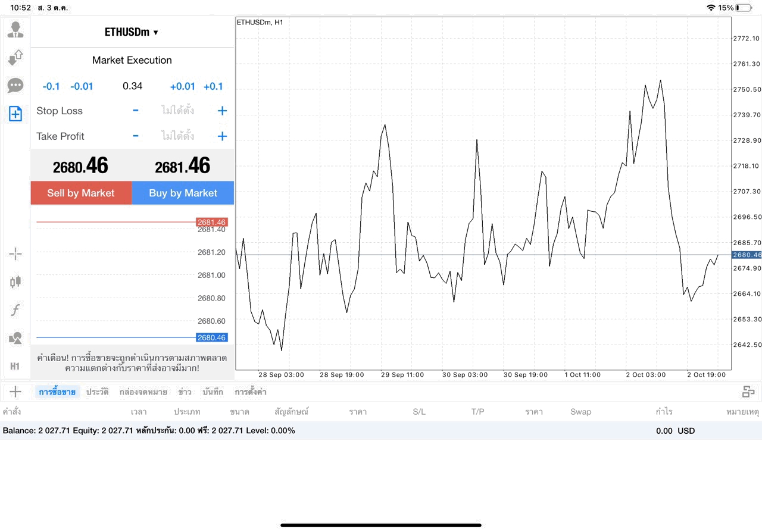Change the H1 timeframe in sidebar
The height and width of the screenshot is (532, 762).
tap(15, 366)
